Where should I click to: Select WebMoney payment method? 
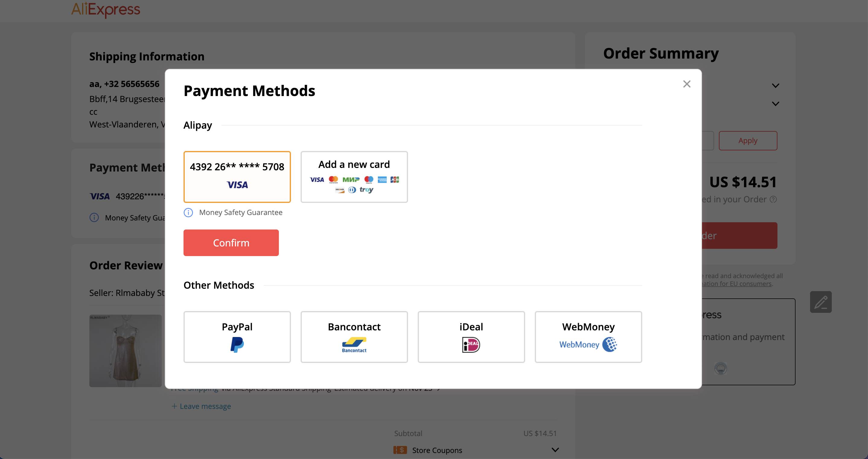pyautogui.click(x=588, y=337)
